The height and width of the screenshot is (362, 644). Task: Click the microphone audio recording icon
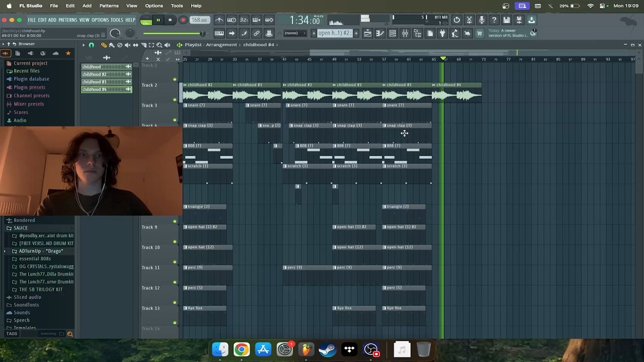click(x=481, y=20)
